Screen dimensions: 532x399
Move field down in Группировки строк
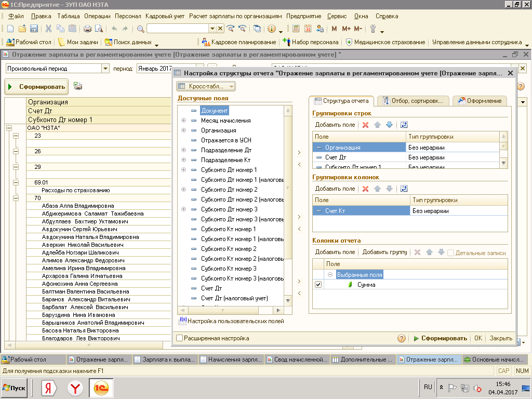389,125
